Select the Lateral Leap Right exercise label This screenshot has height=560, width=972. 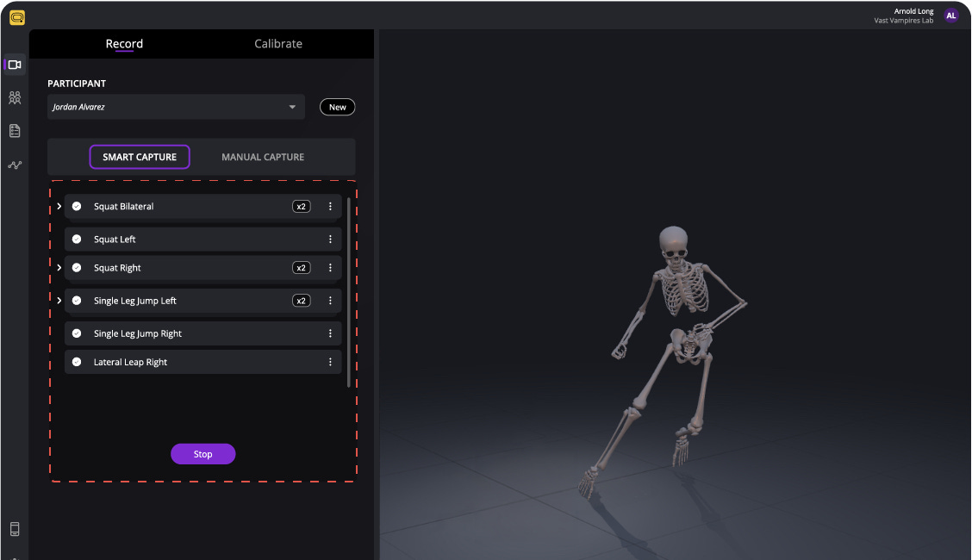coord(130,362)
